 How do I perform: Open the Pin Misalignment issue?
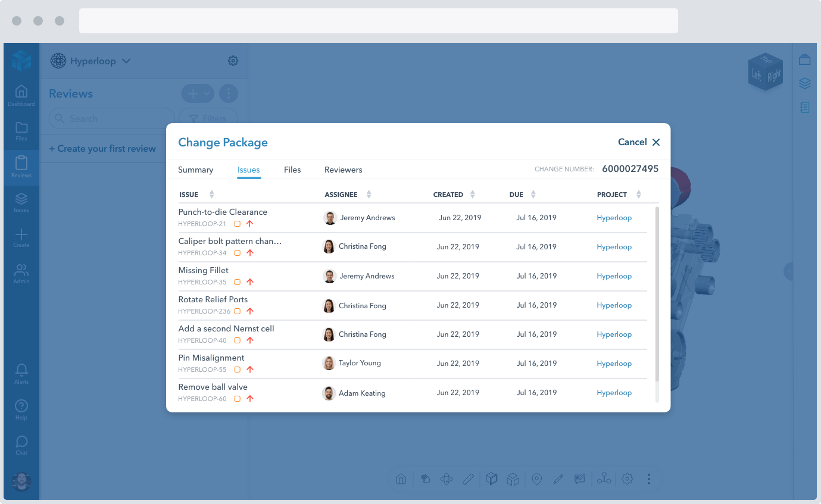[211, 358]
